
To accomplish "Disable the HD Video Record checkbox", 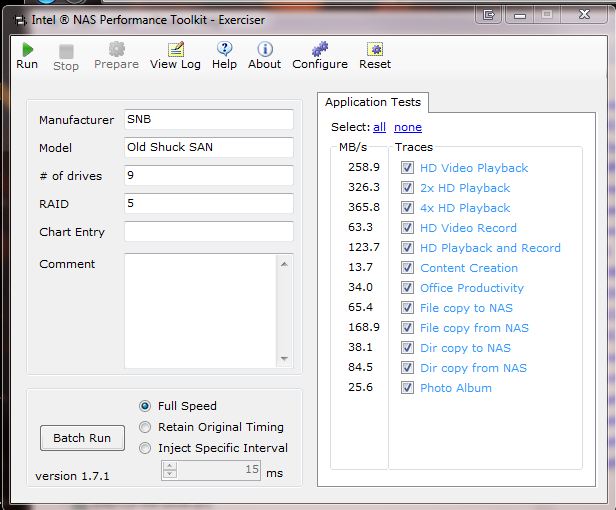I will point(407,228).
